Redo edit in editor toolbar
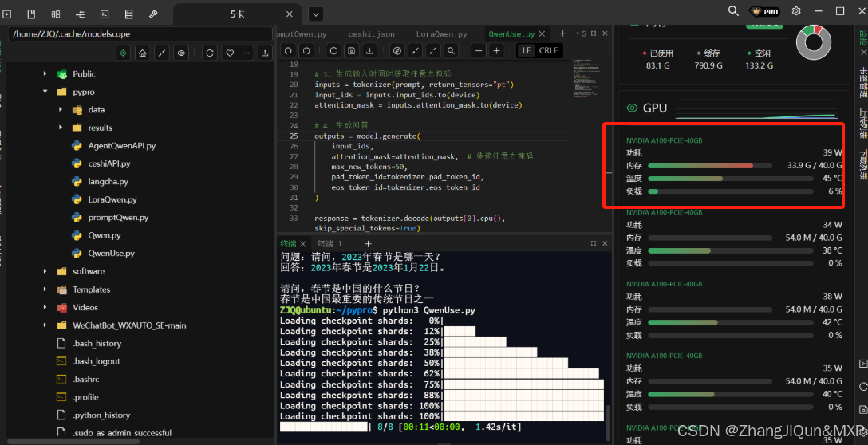Image resolution: width=868 pixels, height=445 pixels. pos(306,51)
